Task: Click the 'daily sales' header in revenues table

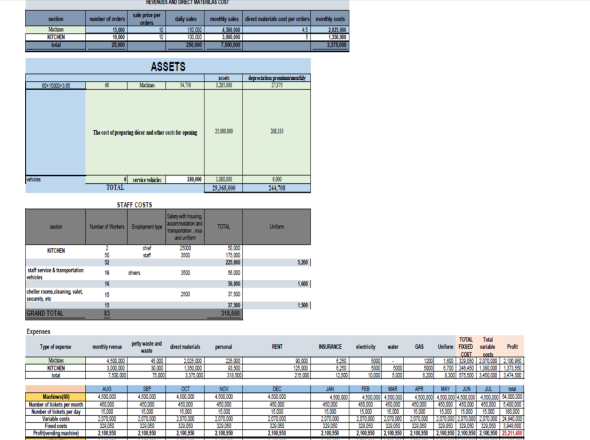Action: [185, 18]
